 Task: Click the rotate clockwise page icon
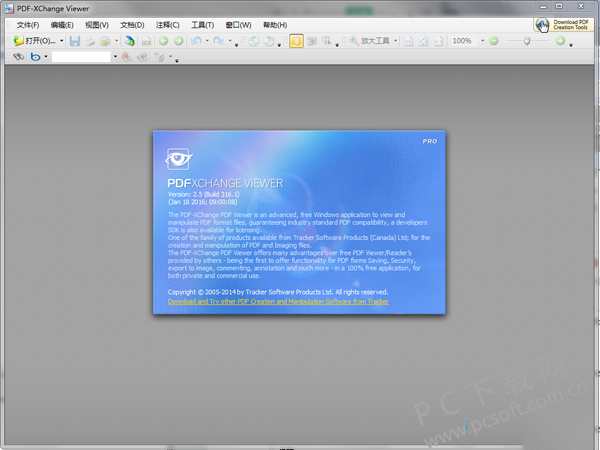pyautogui.click(x=269, y=41)
